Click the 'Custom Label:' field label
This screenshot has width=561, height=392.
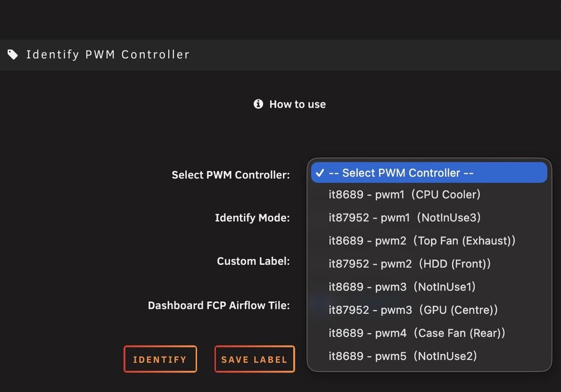tap(254, 261)
